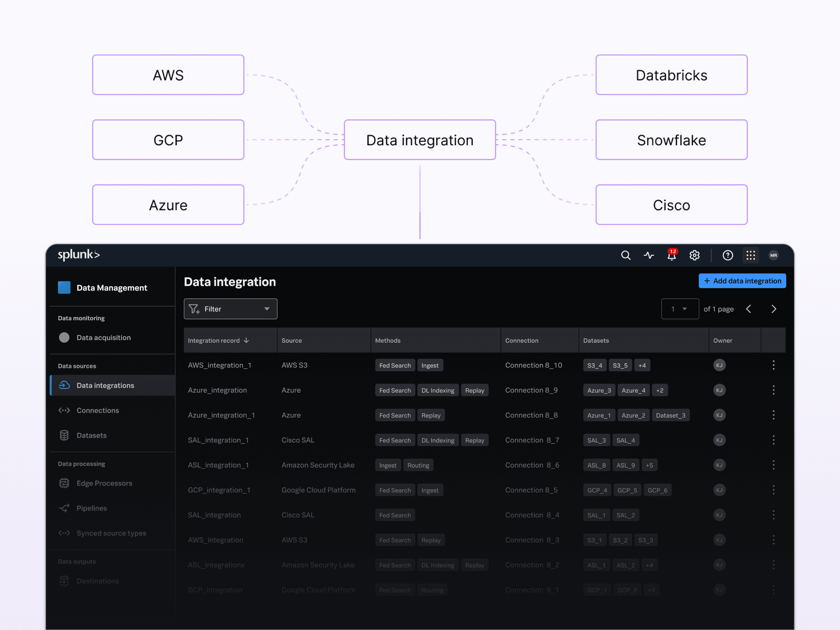The image size is (840, 630).
Task: Click the help question mark icon
Action: click(x=728, y=255)
